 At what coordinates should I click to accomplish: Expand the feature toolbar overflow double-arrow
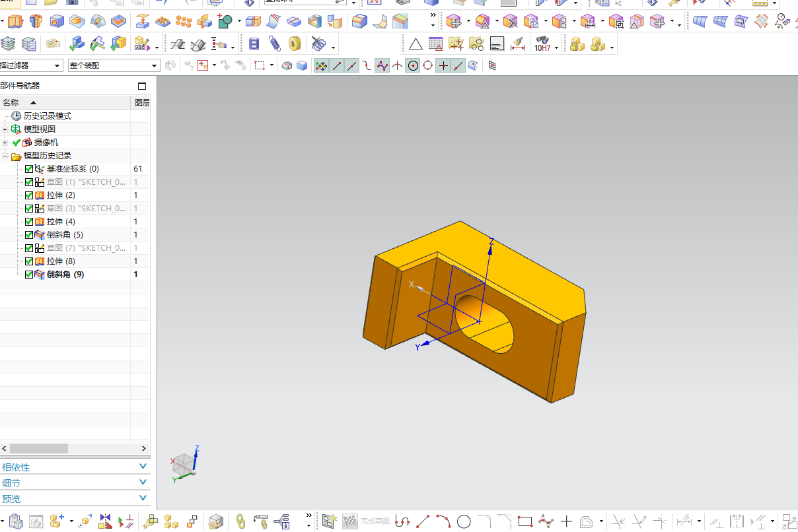[x=433, y=16]
